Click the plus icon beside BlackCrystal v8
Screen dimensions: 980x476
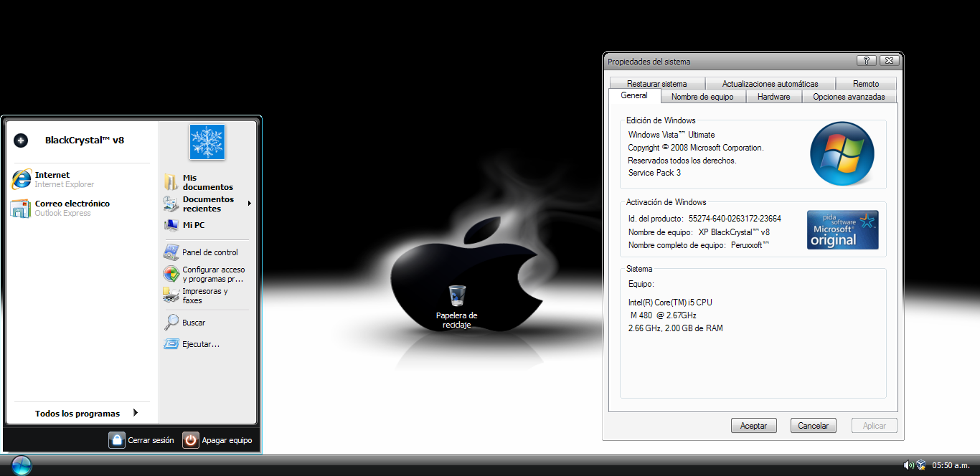20,141
